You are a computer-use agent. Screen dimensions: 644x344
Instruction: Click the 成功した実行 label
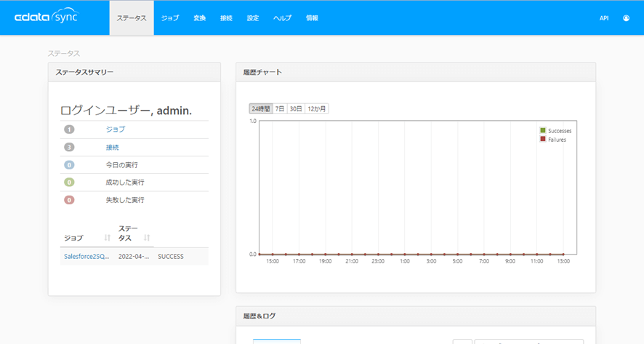125,182
